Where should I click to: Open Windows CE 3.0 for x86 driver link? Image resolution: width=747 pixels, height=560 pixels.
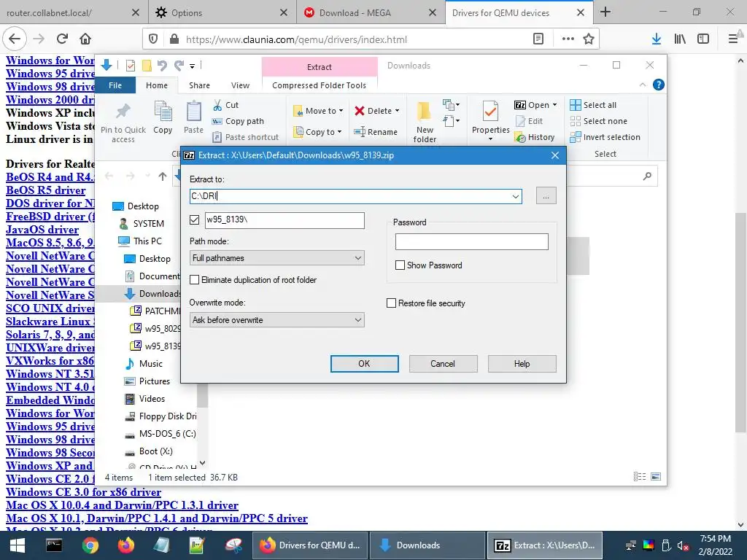pos(83,492)
